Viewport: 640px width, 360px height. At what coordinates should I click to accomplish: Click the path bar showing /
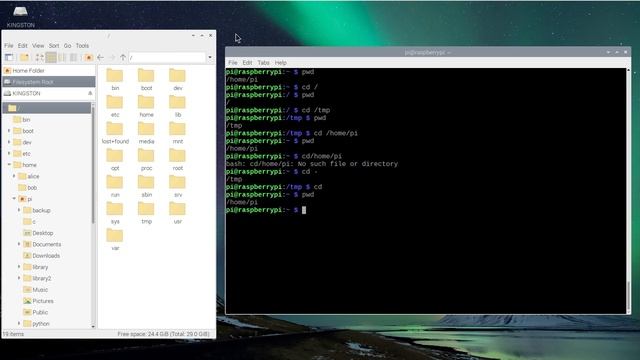coord(167,58)
